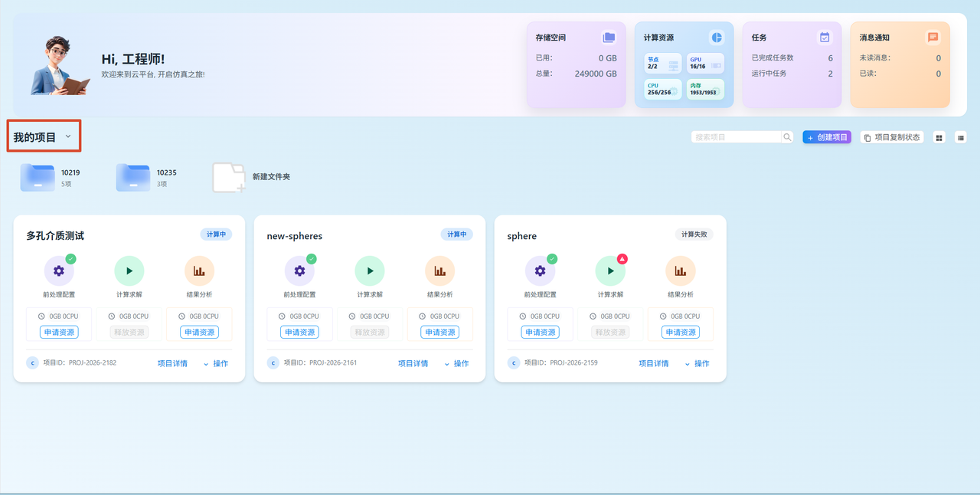Open the 计算资源 panel
Viewport: 980px width, 495px height.
pyautogui.click(x=684, y=64)
